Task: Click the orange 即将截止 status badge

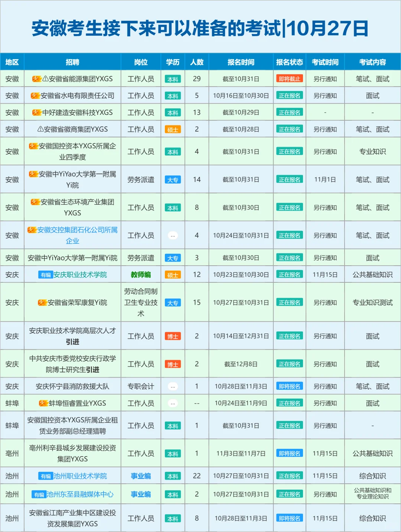Action: tap(289, 78)
